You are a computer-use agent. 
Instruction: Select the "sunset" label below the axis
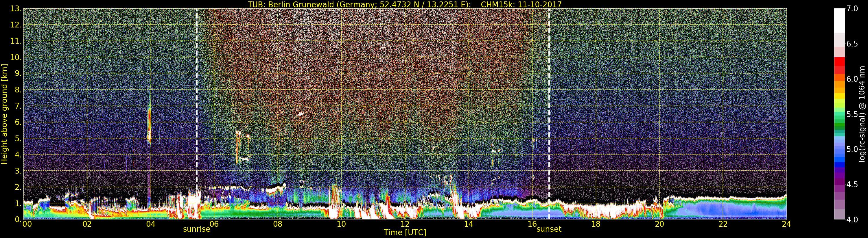549,229
